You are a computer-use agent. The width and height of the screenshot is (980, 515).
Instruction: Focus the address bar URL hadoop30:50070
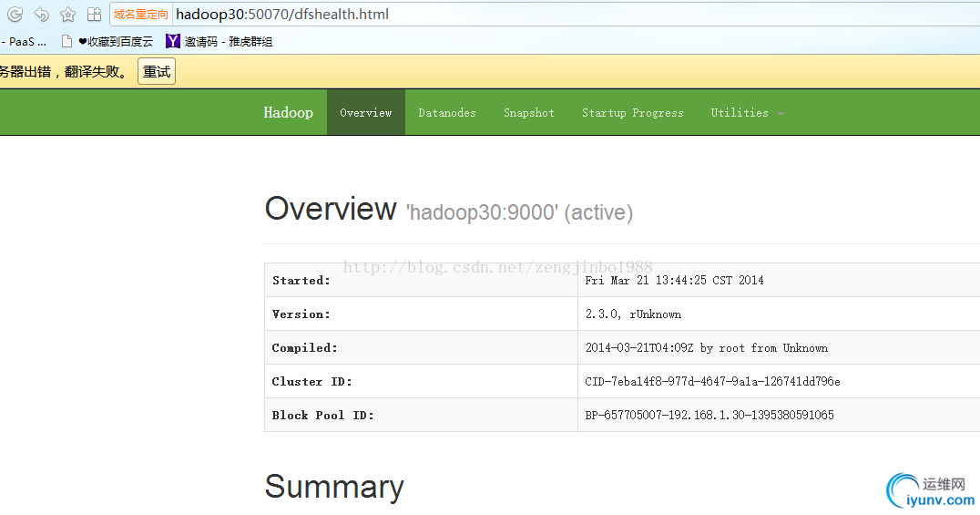[x=282, y=14]
